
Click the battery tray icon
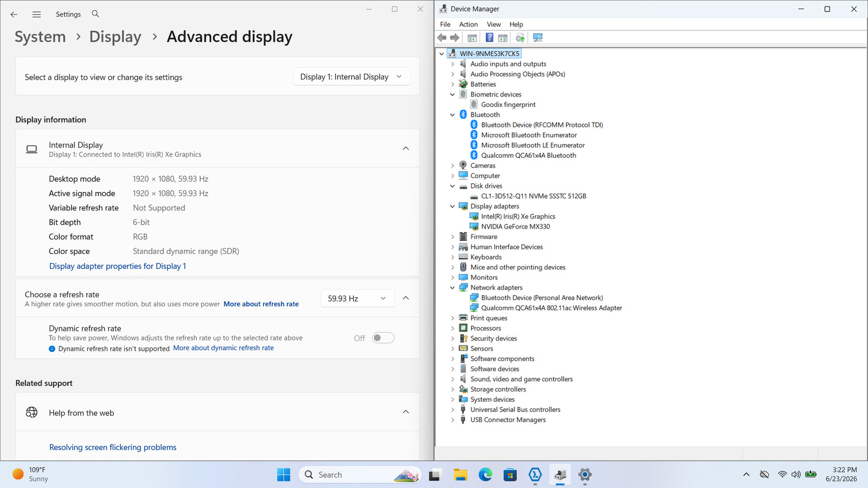point(811,474)
